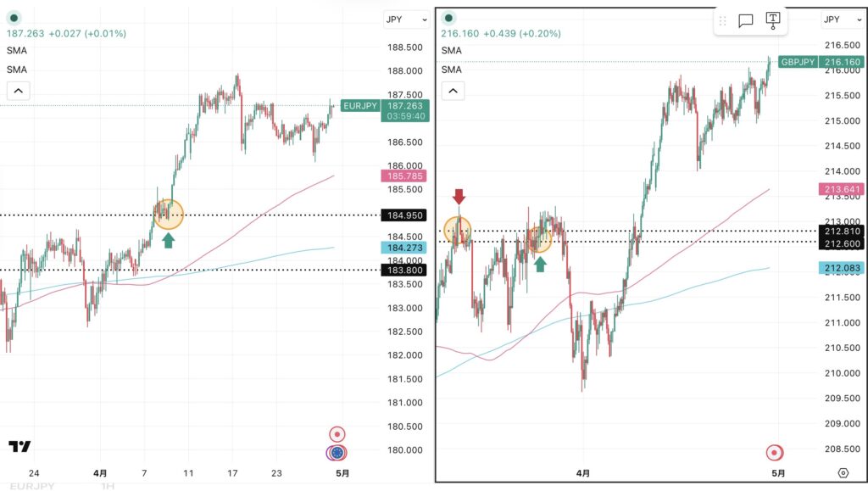868x491 pixels.
Task: Click the Japan flag event marker on EURJPY
Action: [337, 452]
